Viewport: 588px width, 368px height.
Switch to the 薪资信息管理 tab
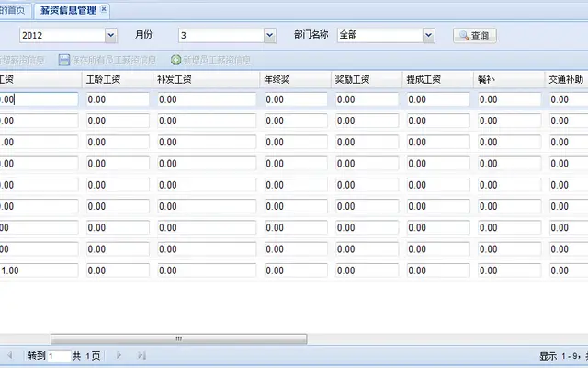point(68,10)
